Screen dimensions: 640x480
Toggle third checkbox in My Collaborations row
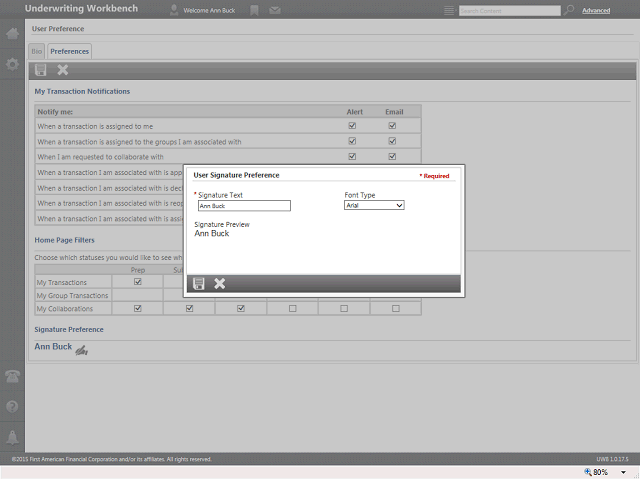241,308
